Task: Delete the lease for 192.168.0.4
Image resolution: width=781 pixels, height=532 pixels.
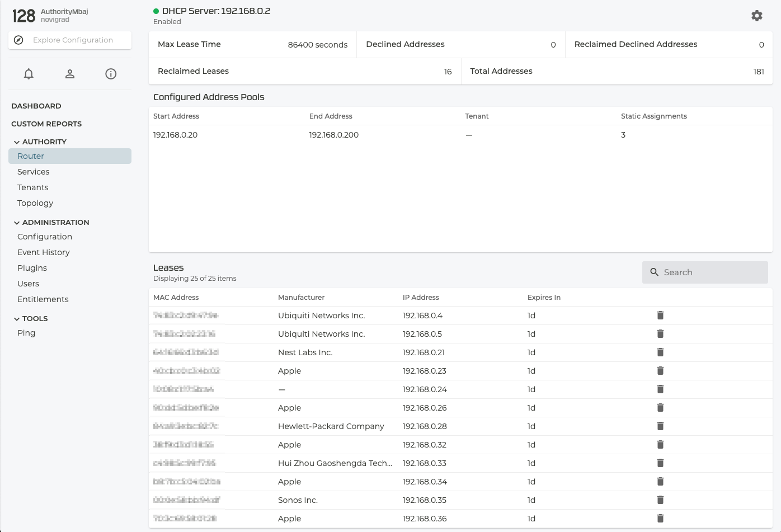Action: pos(660,316)
